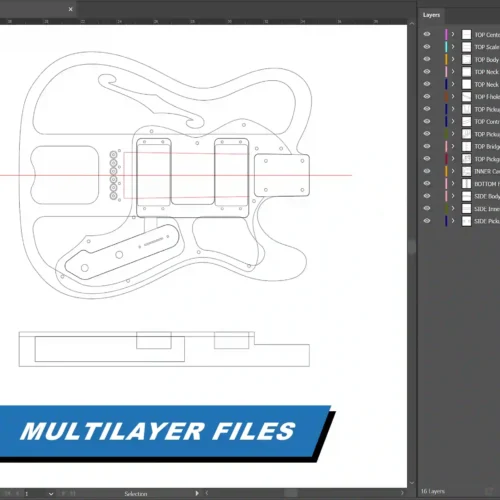Click the artboard number input field
Screen dimensions: 500x500
[x=35, y=494]
